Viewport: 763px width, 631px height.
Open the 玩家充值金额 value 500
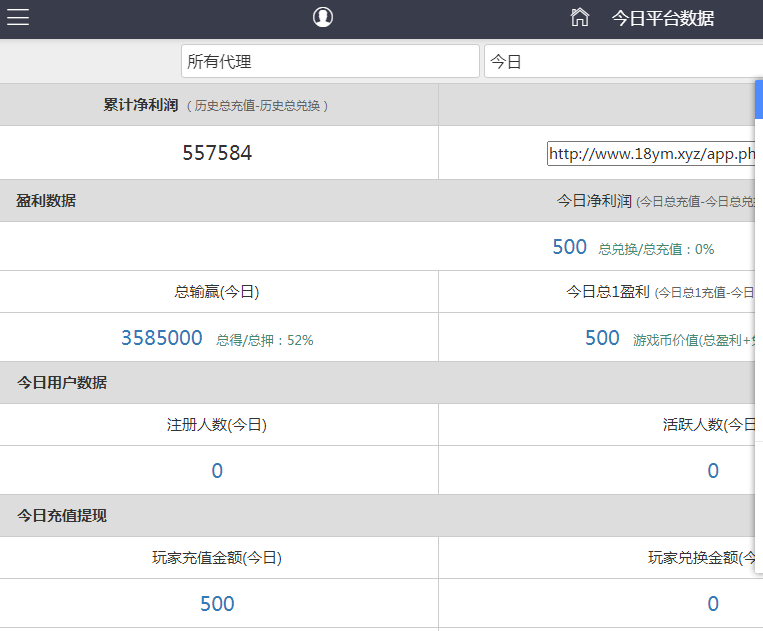tap(217, 603)
